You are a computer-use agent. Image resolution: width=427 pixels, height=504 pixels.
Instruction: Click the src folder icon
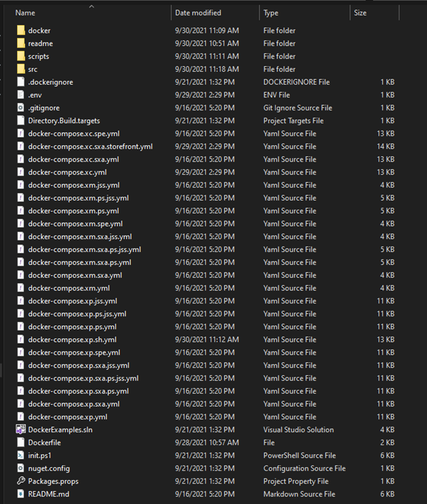(x=21, y=69)
